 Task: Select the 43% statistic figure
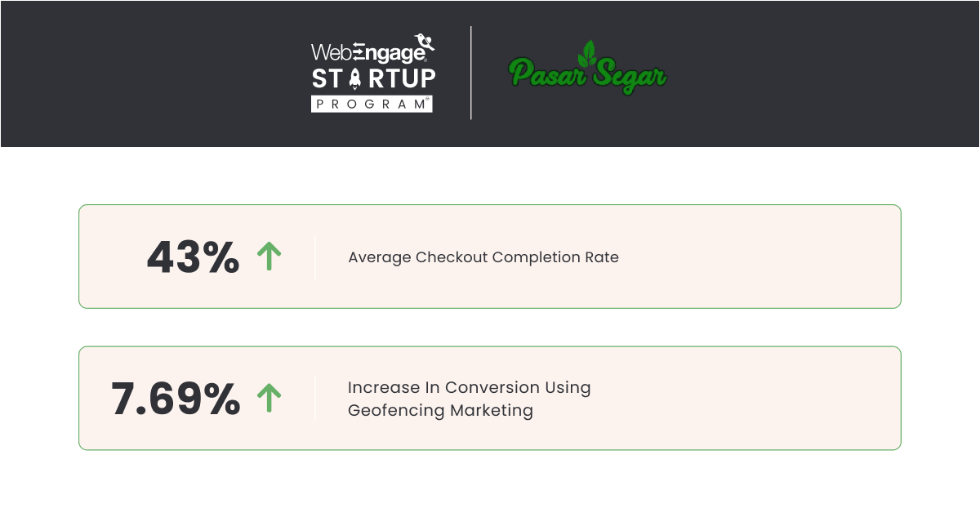click(193, 257)
